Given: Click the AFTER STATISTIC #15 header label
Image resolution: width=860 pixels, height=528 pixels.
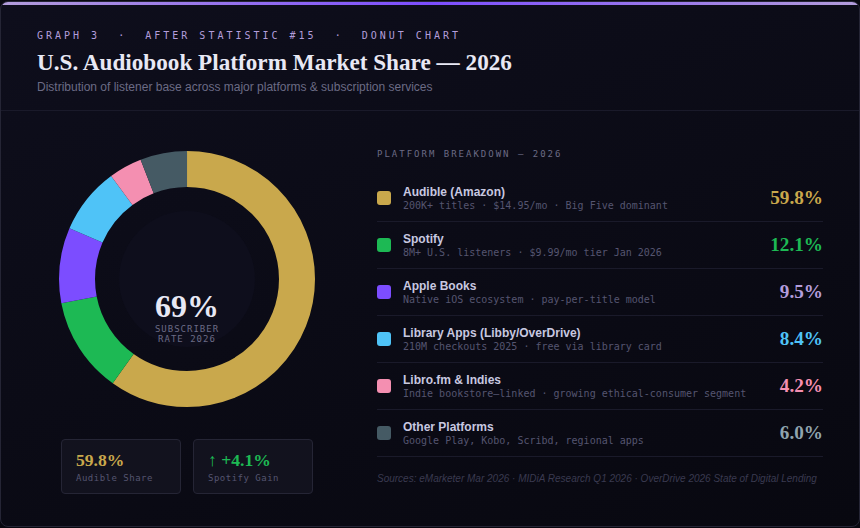Looking at the screenshot, I should (x=230, y=35).
